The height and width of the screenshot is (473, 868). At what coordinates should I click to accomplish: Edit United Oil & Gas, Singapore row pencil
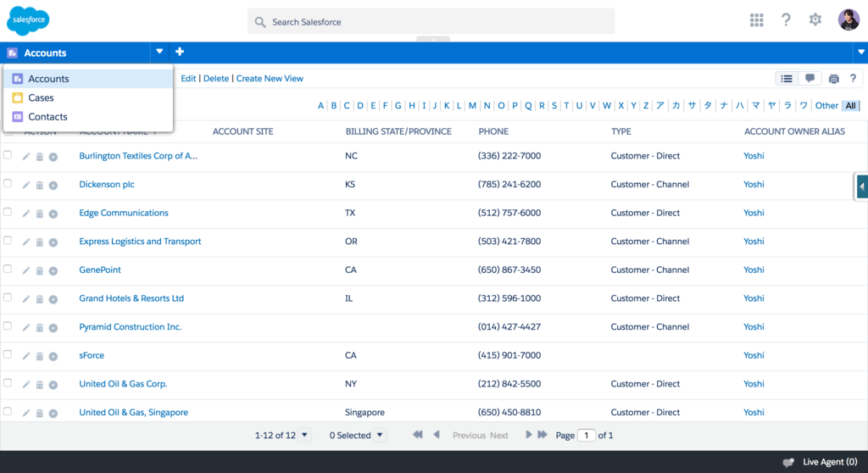(x=26, y=413)
